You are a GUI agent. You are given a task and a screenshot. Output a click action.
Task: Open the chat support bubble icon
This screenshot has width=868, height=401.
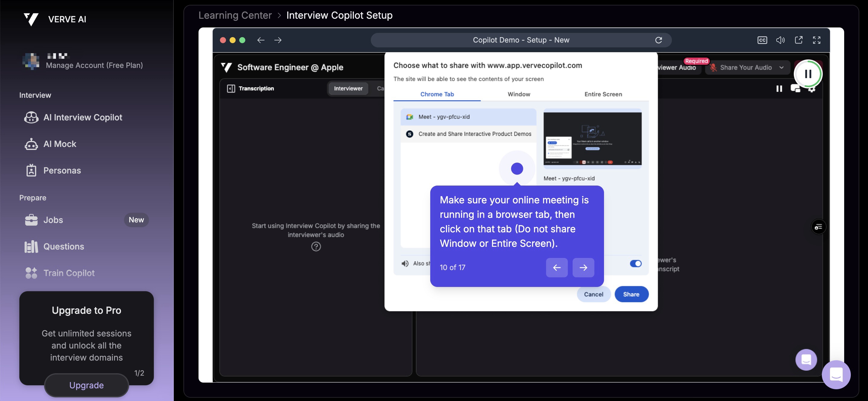(x=836, y=374)
